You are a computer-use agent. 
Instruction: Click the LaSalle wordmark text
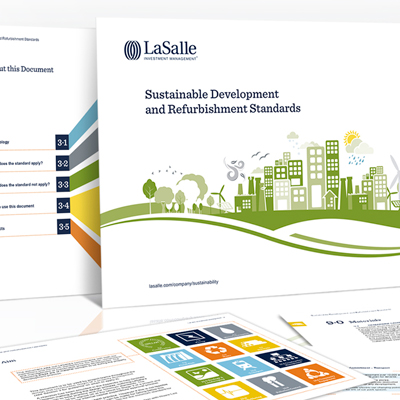click(170, 48)
